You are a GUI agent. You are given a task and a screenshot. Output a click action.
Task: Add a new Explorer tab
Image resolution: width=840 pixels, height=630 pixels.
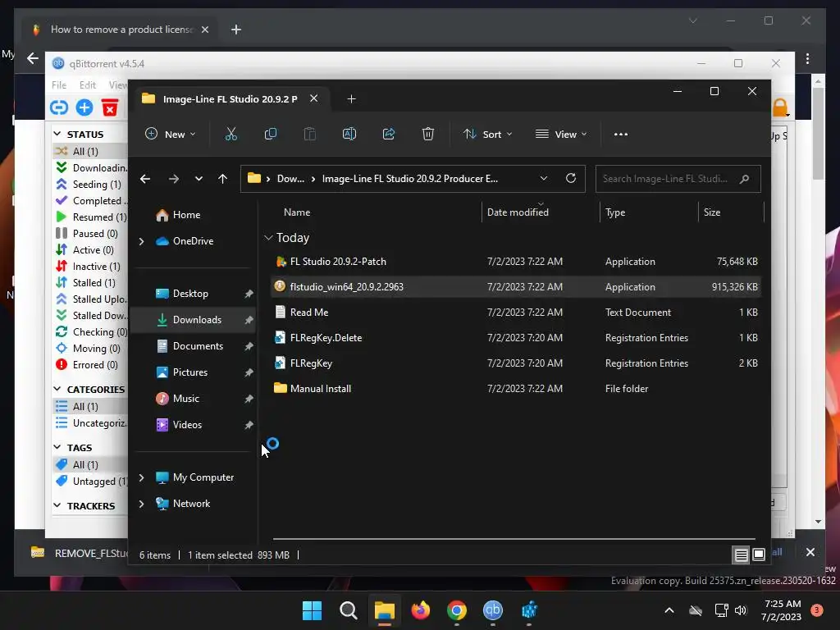[x=351, y=98]
